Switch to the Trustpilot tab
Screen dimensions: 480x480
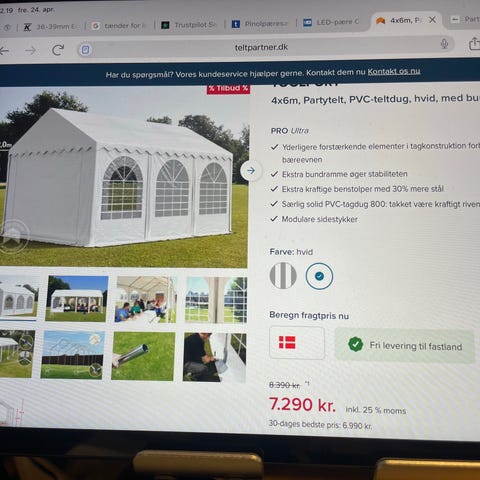189,25
